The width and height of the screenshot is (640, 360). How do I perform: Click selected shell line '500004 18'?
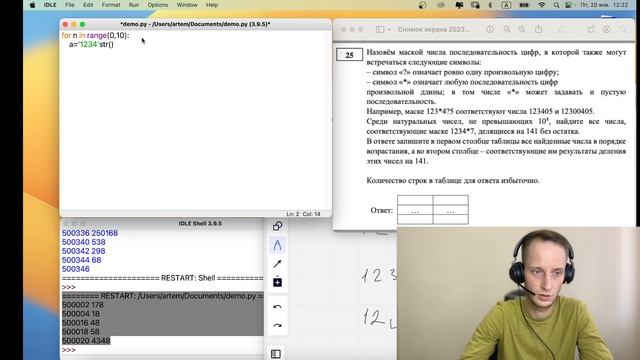click(81, 314)
